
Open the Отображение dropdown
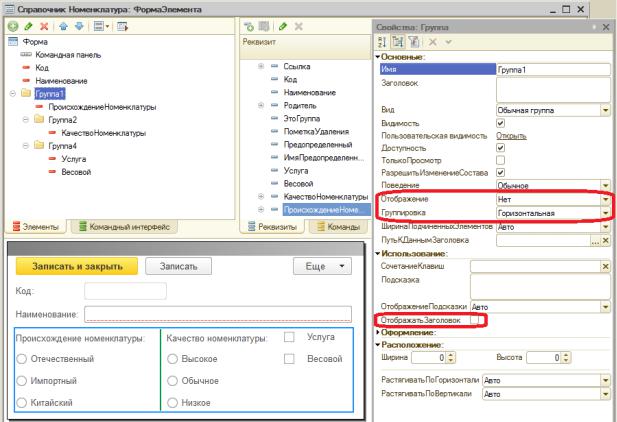[606, 200]
